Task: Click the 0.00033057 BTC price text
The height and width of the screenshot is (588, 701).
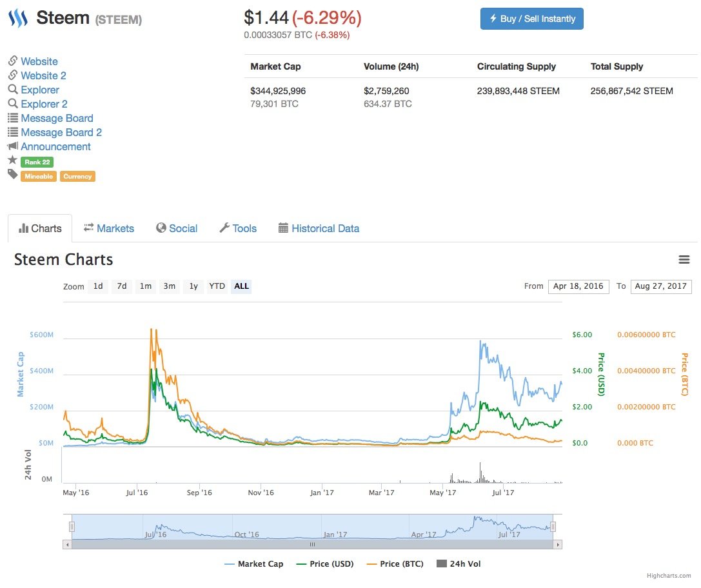Action: tap(278, 35)
